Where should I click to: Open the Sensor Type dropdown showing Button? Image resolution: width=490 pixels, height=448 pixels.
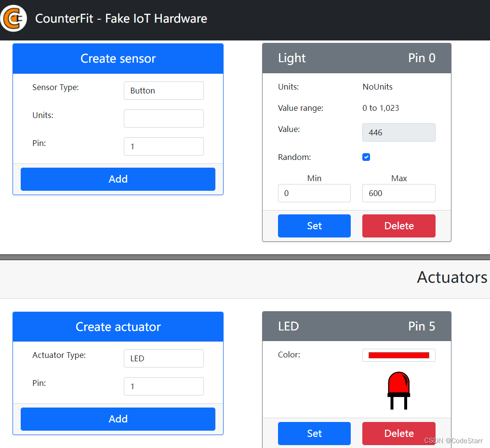pos(164,91)
